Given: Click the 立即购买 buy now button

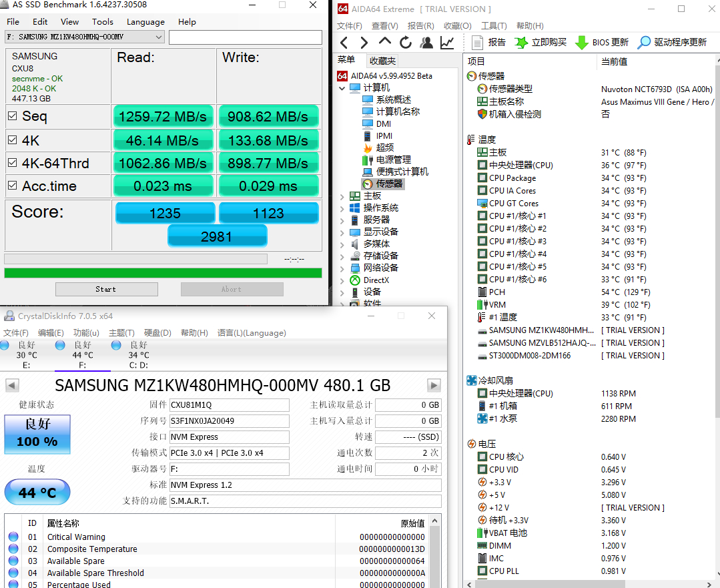Looking at the screenshot, I should point(541,43).
